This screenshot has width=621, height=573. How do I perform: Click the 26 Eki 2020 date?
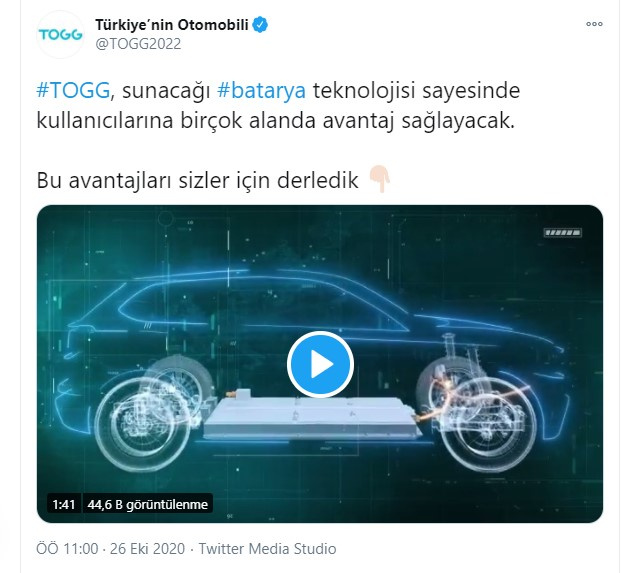[147, 549]
